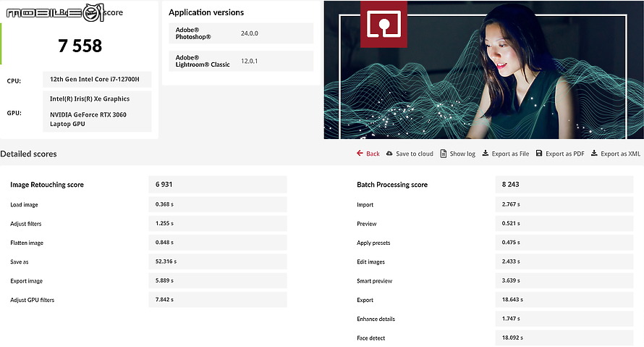The width and height of the screenshot is (644, 347).
Task: Click Load image time 0.368 s
Action: (x=218, y=204)
